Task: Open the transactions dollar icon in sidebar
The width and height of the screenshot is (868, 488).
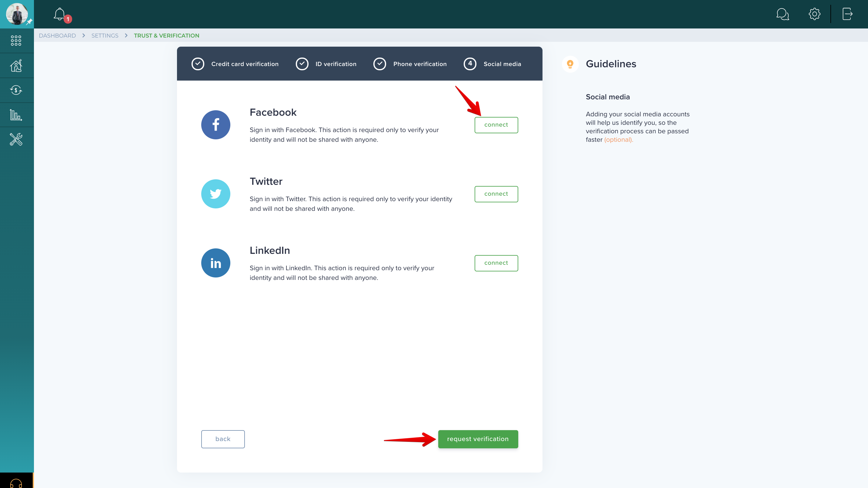Action: point(16,90)
